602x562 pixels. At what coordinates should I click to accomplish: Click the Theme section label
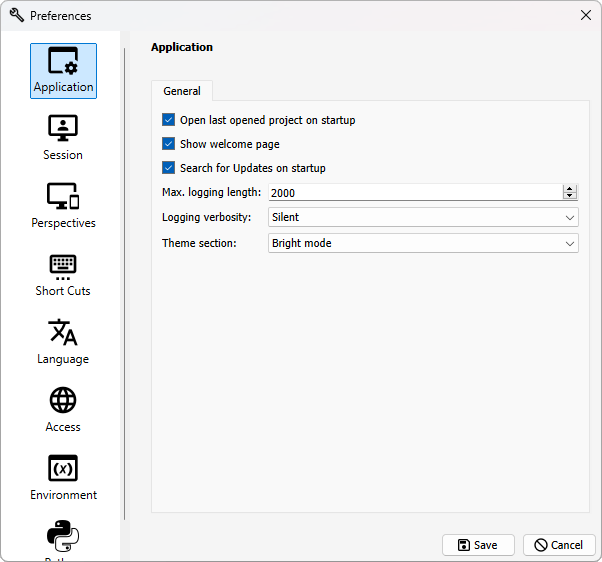[x=199, y=243]
